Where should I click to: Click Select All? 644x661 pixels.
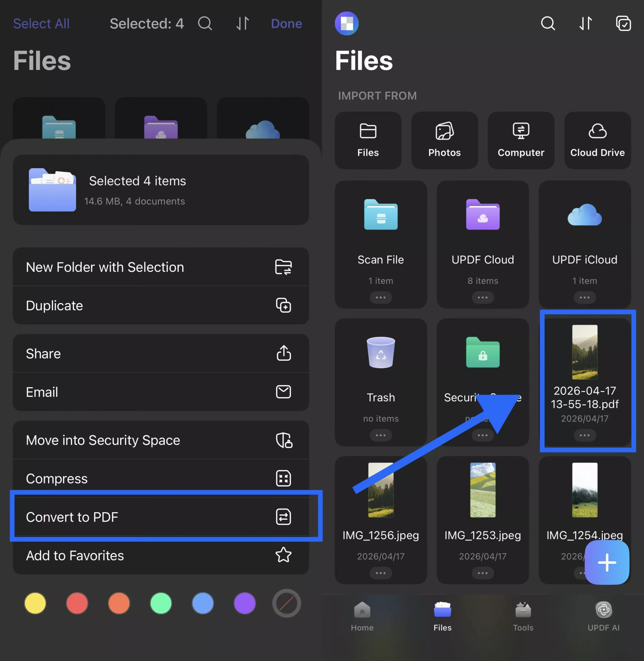(x=41, y=23)
